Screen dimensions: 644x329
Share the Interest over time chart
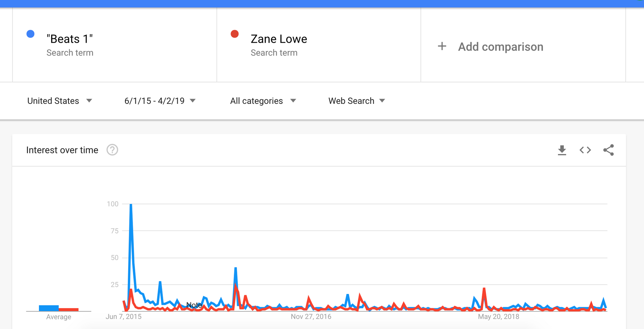(x=608, y=150)
